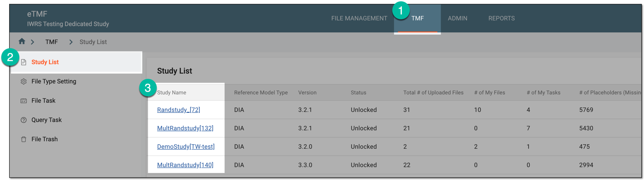Click the File Task calendar icon

coord(24,101)
